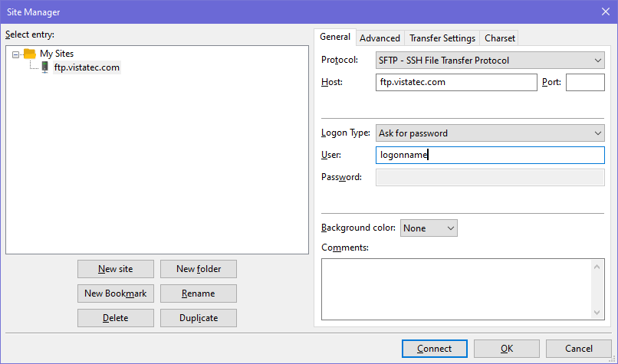Image resolution: width=618 pixels, height=364 pixels.
Task: Click into the Comments text area
Action: pyautogui.click(x=456, y=289)
